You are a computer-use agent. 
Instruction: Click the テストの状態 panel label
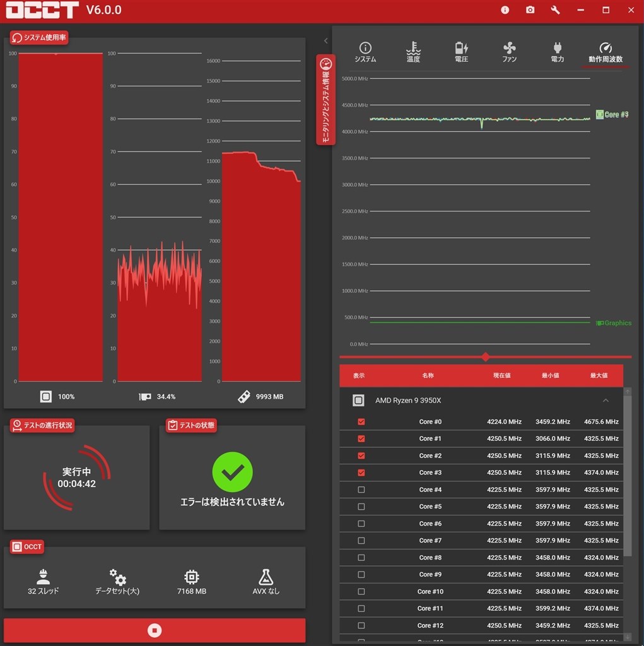coord(191,425)
